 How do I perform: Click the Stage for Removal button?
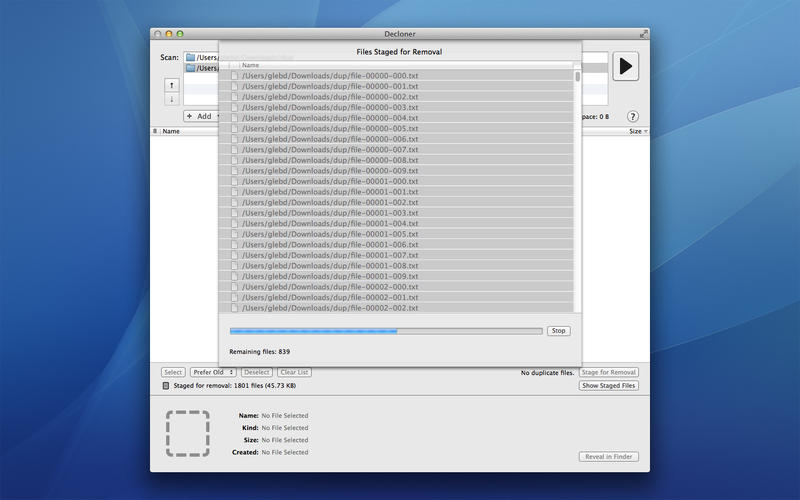[x=609, y=372]
